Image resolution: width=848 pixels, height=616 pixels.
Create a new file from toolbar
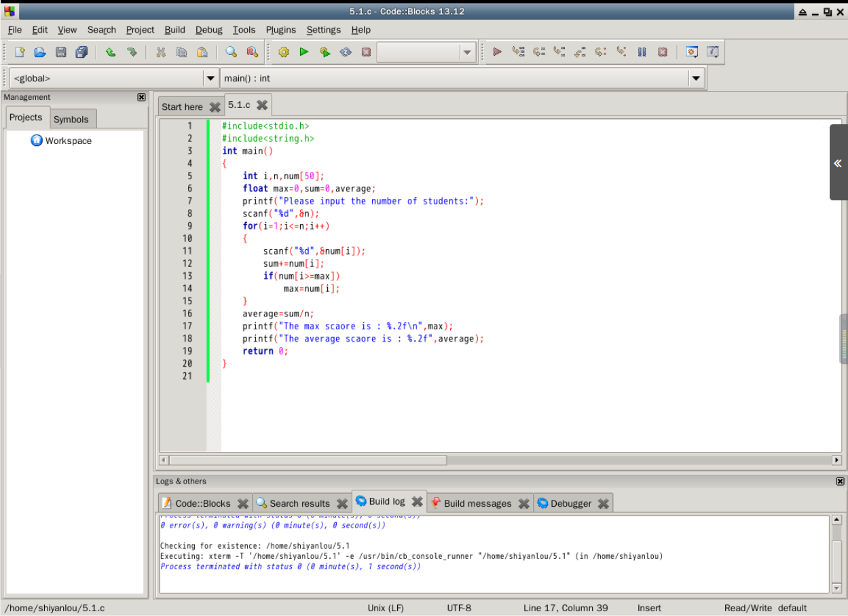[20, 52]
